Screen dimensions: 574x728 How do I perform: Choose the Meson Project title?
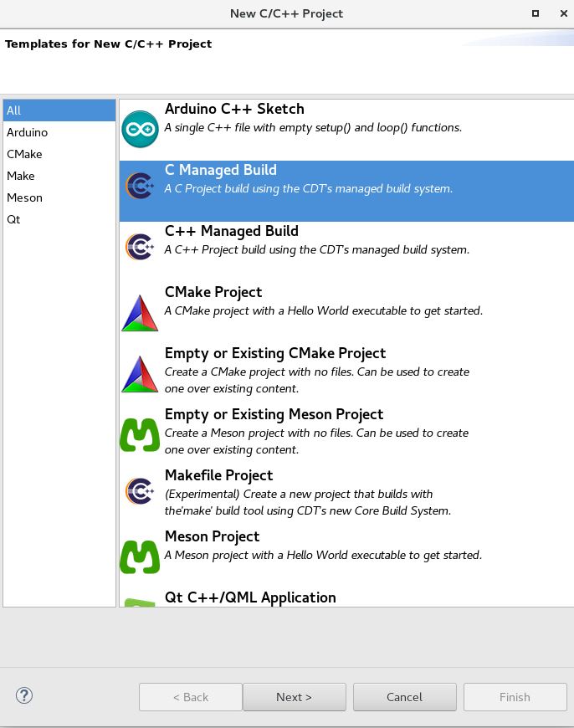pos(212,536)
